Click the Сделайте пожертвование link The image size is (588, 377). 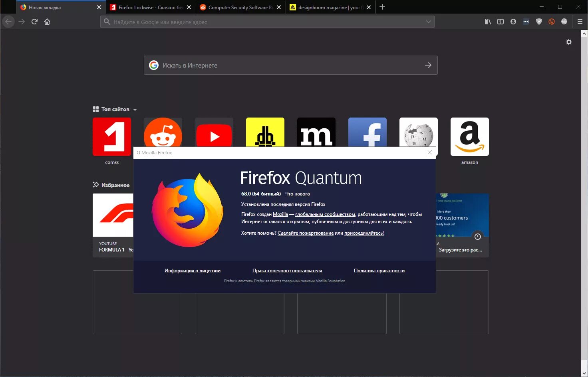pos(306,233)
